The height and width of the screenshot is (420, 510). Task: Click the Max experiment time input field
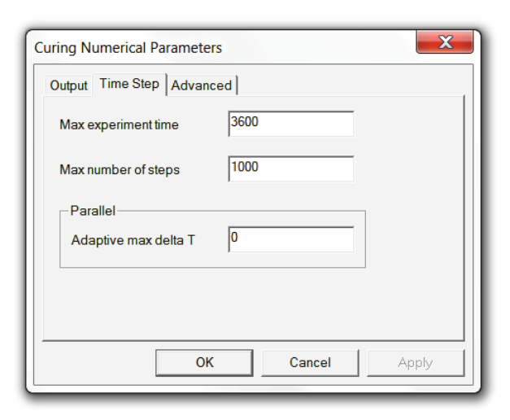[x=291, y=124]
